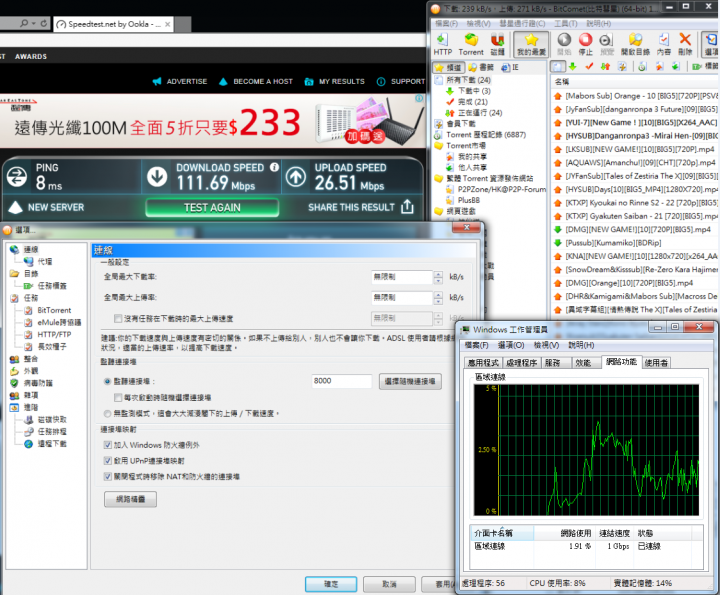720x595 pixels.
Task: Click the NEW SERVER button on Speedtest
Action: coord(46,207)
